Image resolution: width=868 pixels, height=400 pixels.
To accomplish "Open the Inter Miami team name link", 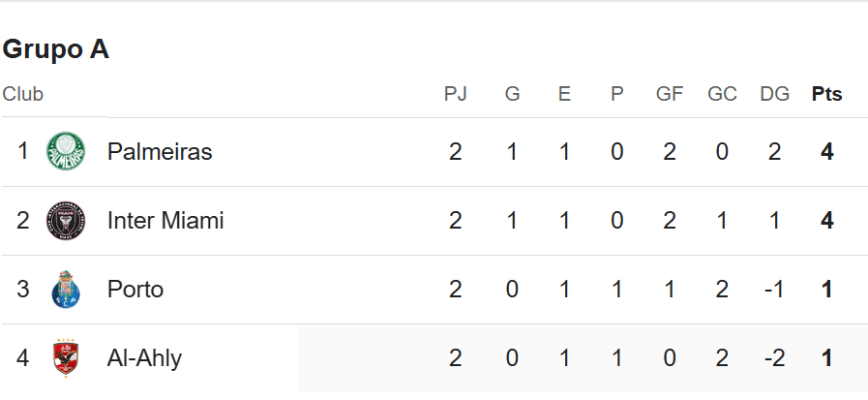I will 165,221.
